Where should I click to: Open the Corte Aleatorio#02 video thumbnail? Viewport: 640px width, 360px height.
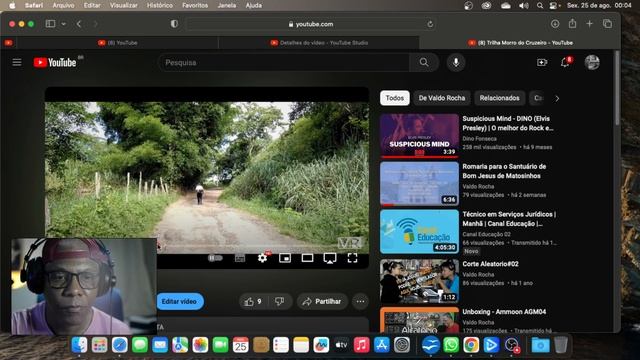419,281
